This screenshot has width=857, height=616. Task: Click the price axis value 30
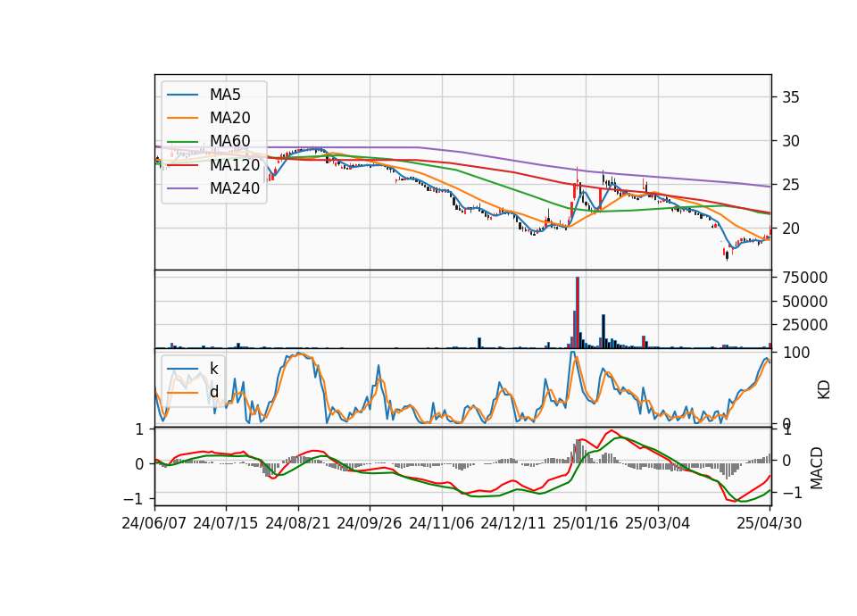tap(790, 142)
